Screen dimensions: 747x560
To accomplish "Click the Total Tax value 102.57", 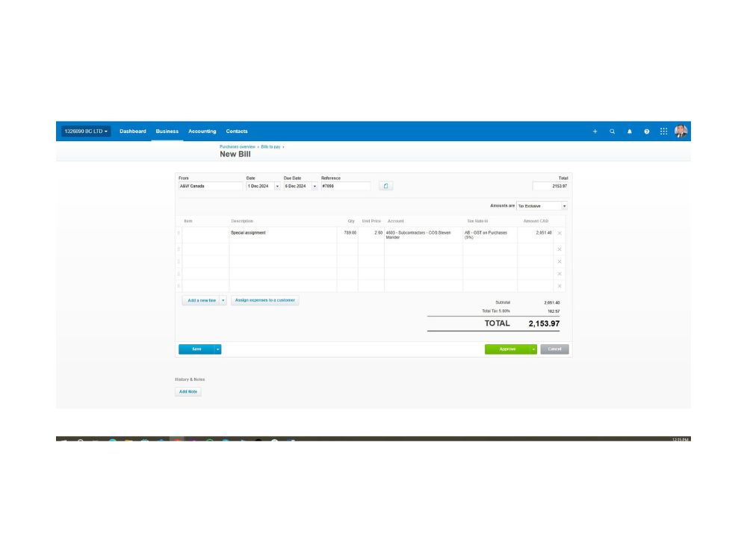I will (x=553, y=311).
